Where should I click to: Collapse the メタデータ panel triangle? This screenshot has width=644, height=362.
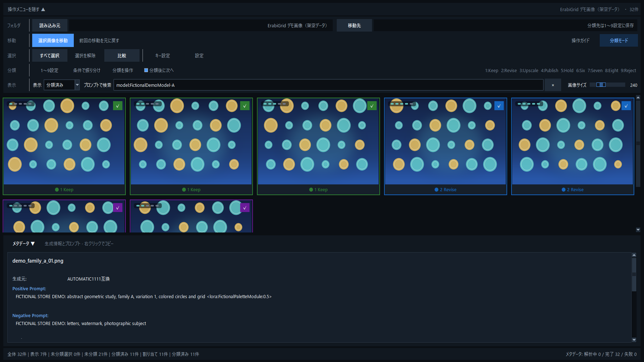pyautogui.click(x=33, y=244)
